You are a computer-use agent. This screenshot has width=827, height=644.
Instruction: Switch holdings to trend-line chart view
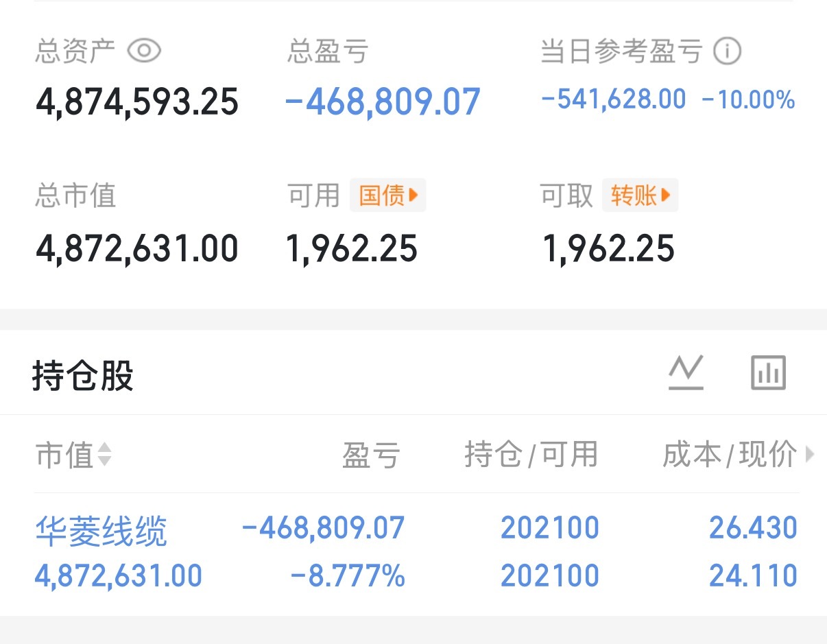pyautogui.click(x=687, y=372)
